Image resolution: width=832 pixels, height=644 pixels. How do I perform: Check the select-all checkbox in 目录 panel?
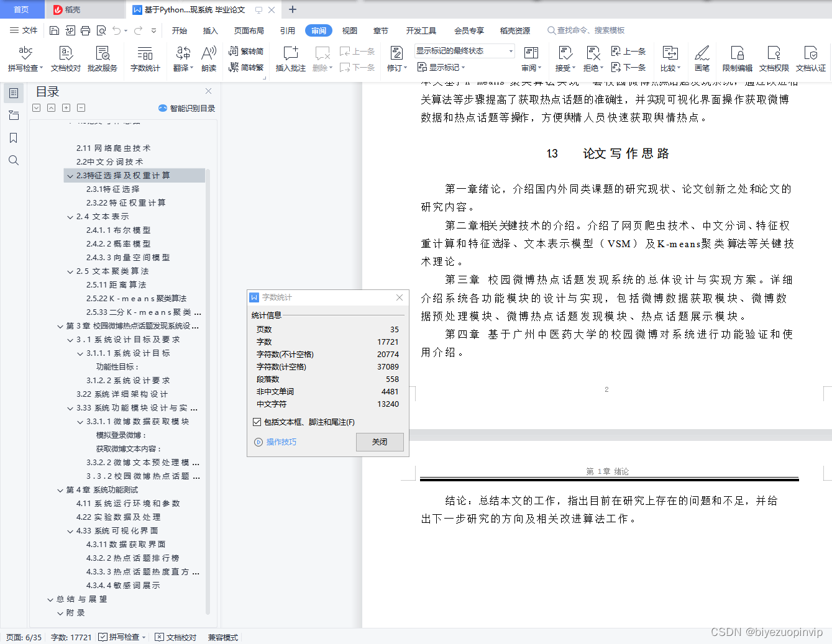pyautogui.click(x=36, y=107)
